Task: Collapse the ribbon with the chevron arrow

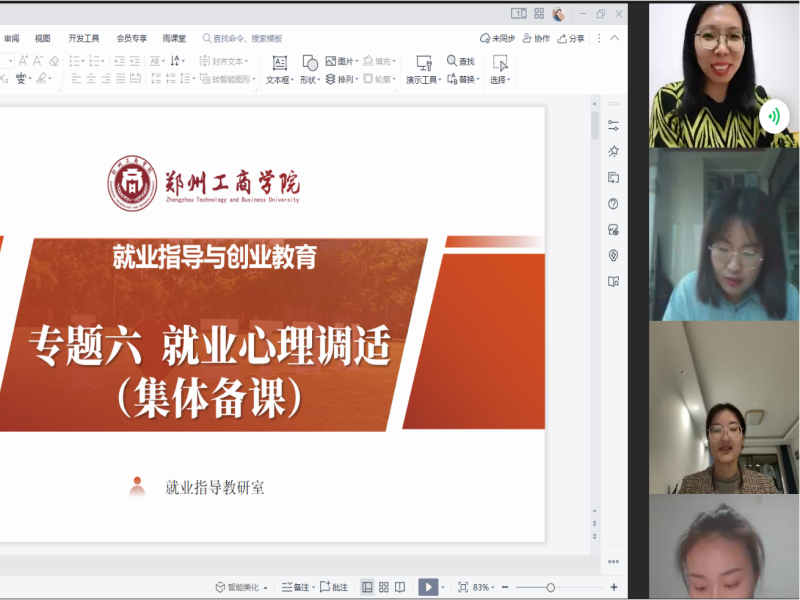Action: click(x=615, y=38)
